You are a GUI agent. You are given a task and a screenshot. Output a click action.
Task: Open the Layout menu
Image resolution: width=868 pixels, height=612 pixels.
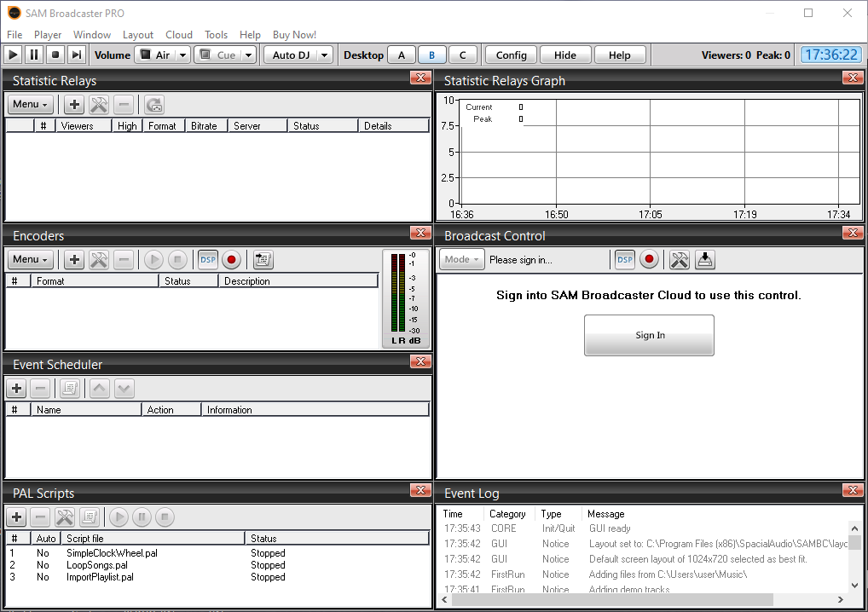point(138,34)
